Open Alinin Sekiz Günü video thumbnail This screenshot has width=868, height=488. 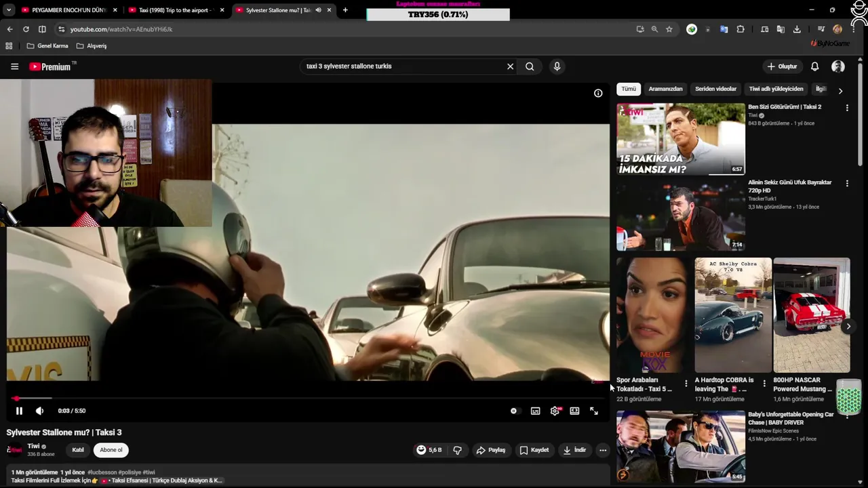click(x=681, y=215)
